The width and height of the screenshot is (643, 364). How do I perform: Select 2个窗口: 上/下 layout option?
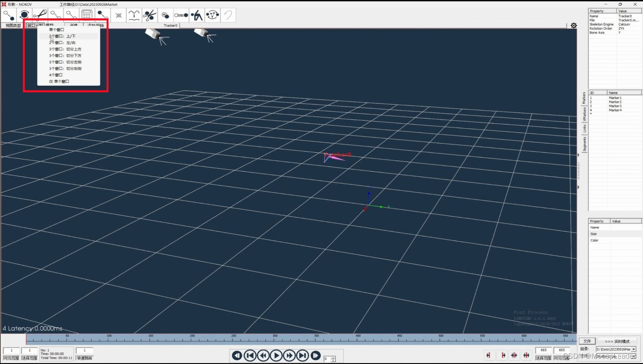[x=68, y=36]
